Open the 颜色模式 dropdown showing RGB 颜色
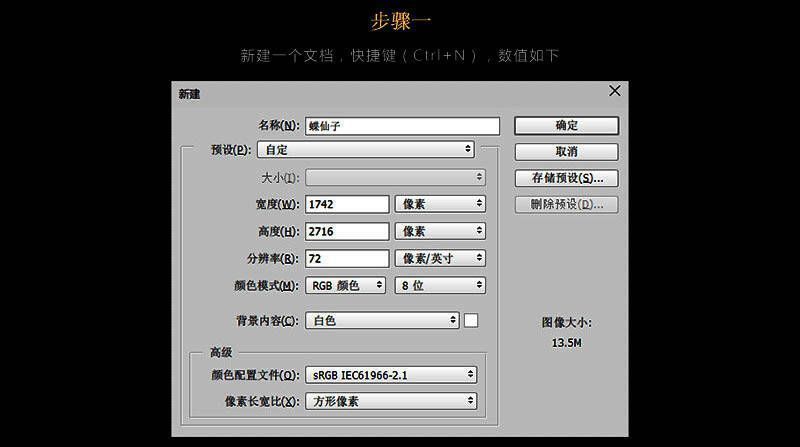Screen dimensions: 800x447 (x=346, y=285)
